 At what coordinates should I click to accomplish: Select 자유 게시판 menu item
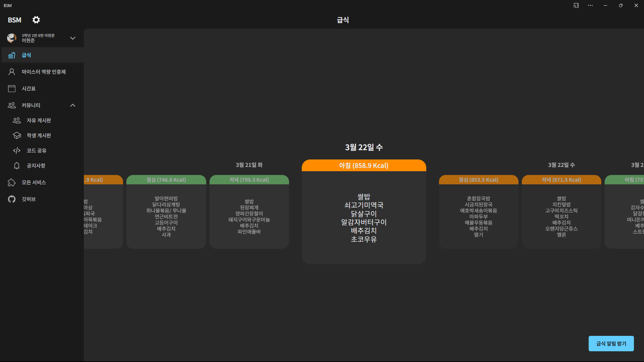(39, 120)
